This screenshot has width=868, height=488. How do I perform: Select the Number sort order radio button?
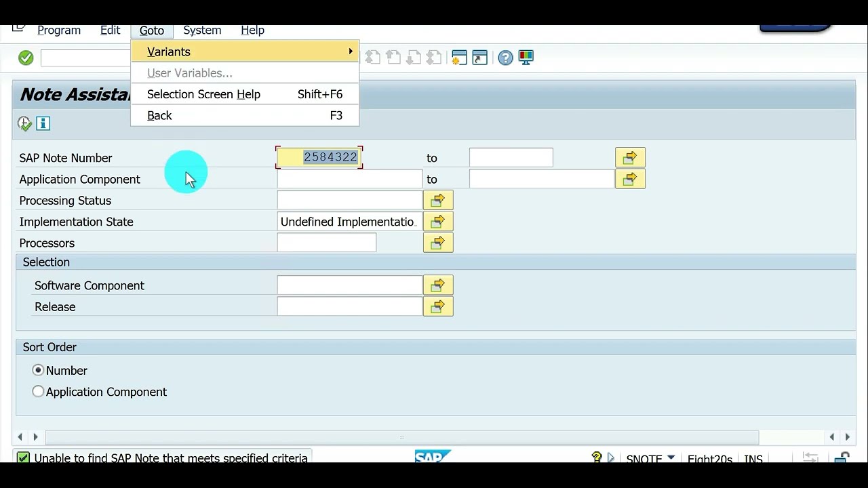pos(38,370)
